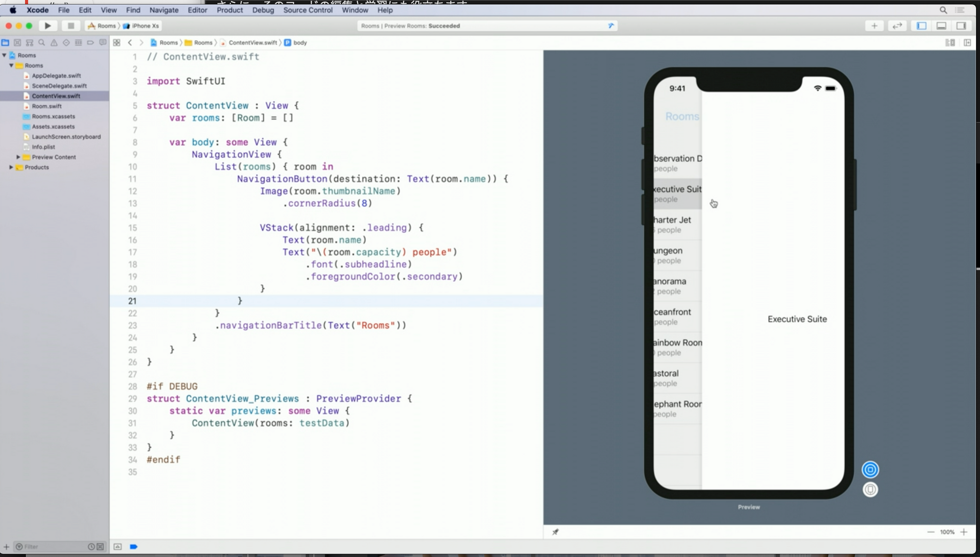
Task: Zoom in preview with the plus button
Action: (964, 532)
